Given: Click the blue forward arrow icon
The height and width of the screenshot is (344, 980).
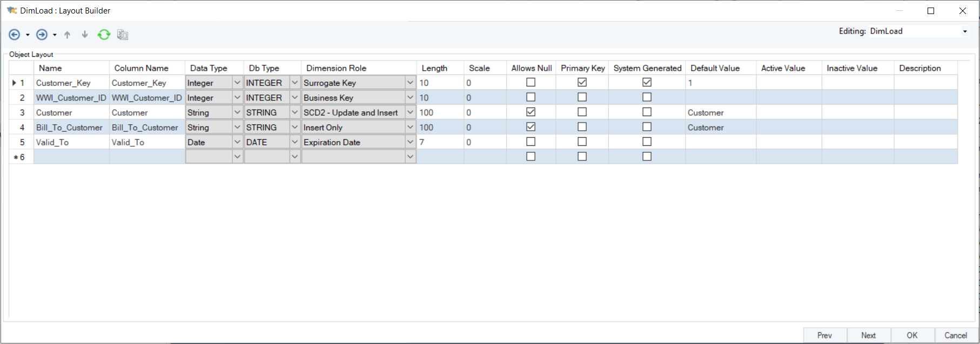Looking at the screenshot, I should [42, 35].
